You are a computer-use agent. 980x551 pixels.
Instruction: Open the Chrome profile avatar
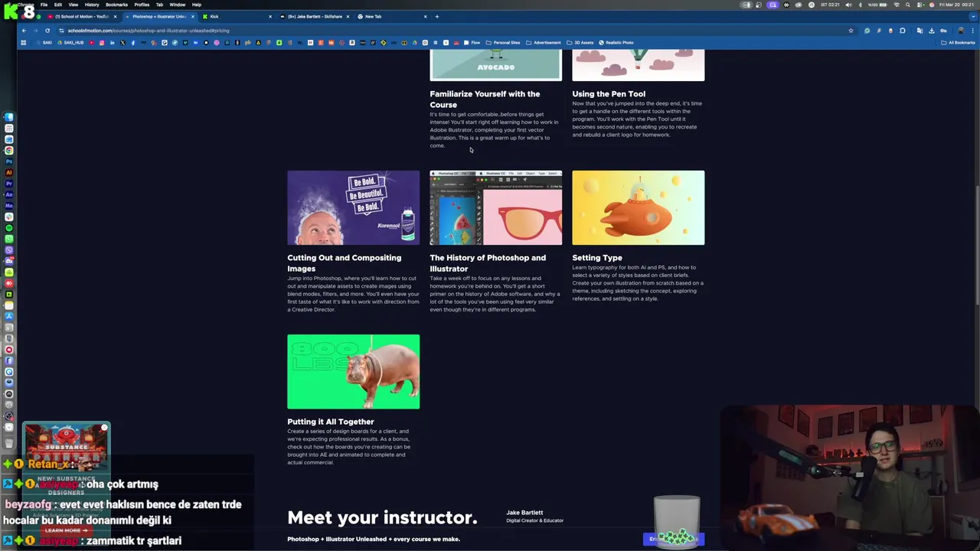click(961, 31)
